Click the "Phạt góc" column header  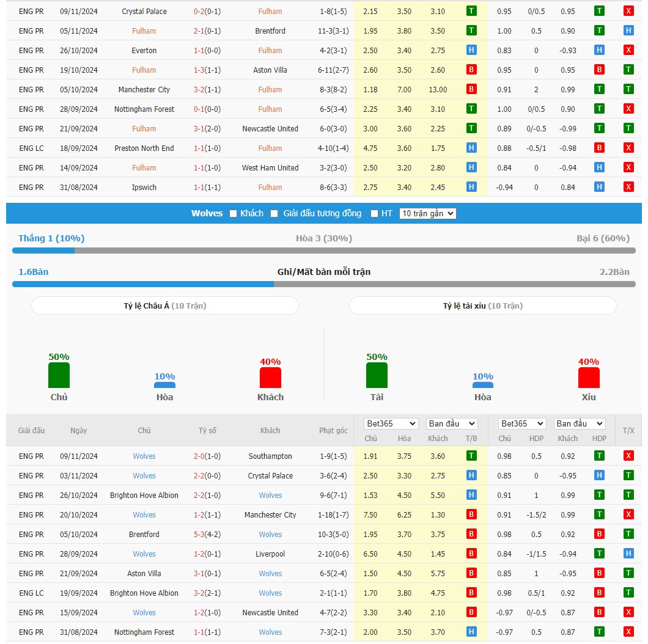click(x=333, y=430)
